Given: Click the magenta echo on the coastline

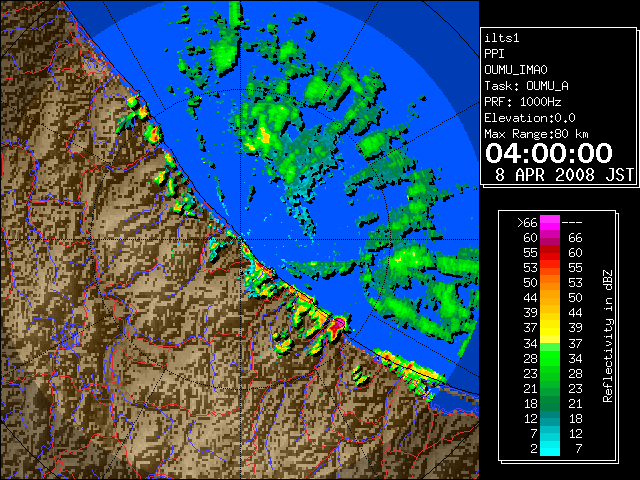Looking at the screenshot, I should tap(338, 324).
